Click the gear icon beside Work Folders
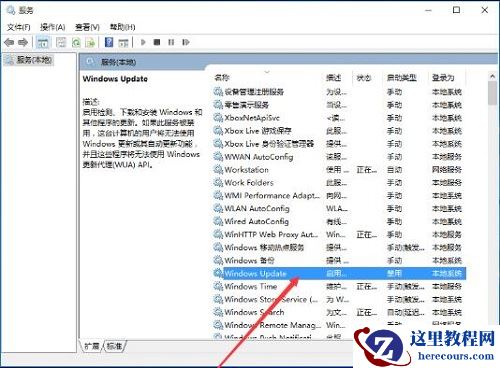The image size is (500, 368). point(218,183)
